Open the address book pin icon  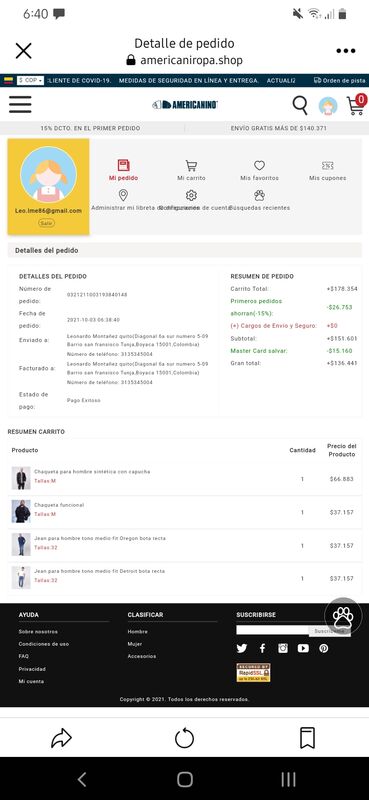pyautogui.click(x=123, y=195)
